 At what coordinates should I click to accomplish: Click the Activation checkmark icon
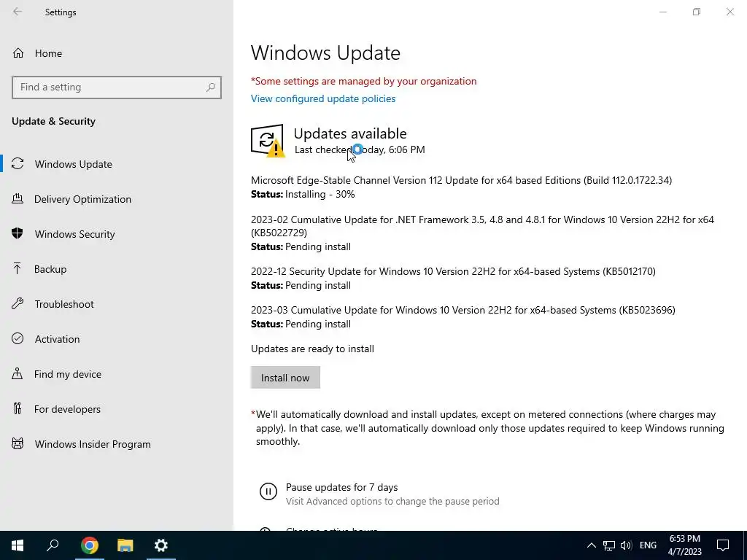[x=18, y=338]
